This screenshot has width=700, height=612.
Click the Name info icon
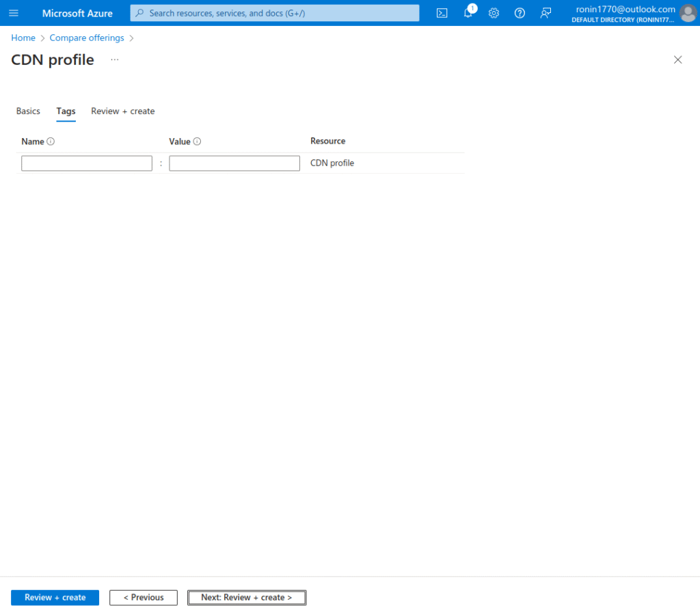pyautogui.click(x=51, y=141)
